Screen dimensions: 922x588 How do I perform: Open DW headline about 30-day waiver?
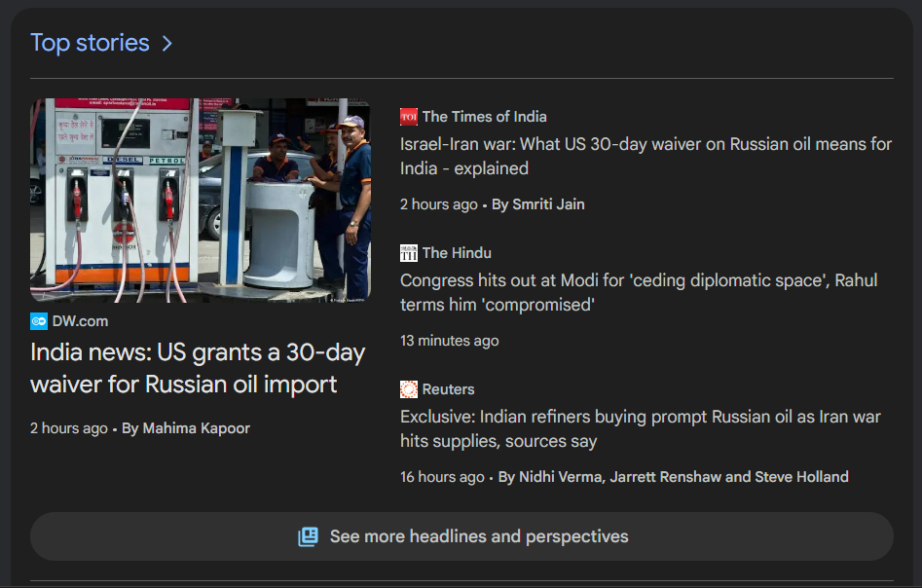tap(198, 368)
